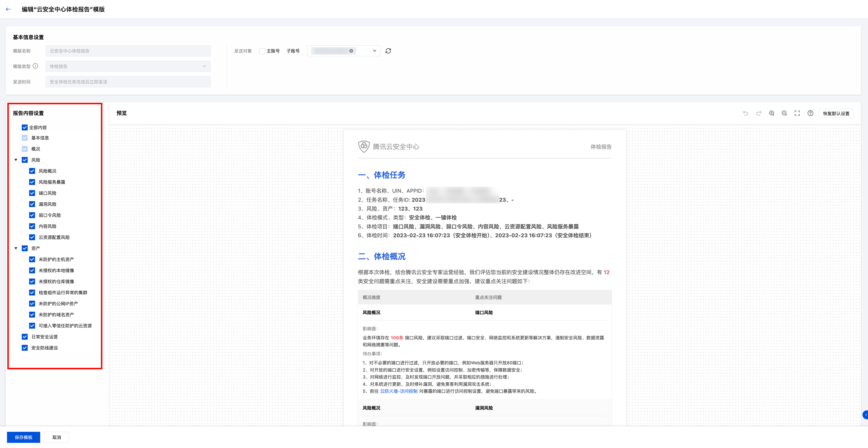This screenshot has height=448, width=868.
Task: Collapse the 资产 tree node
Action: click(16, 248)
